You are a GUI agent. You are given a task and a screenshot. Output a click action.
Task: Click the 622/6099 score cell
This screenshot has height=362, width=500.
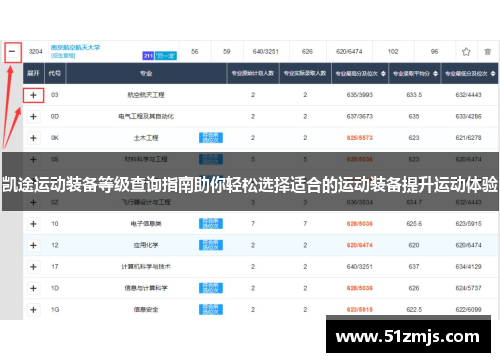point(469,310)
